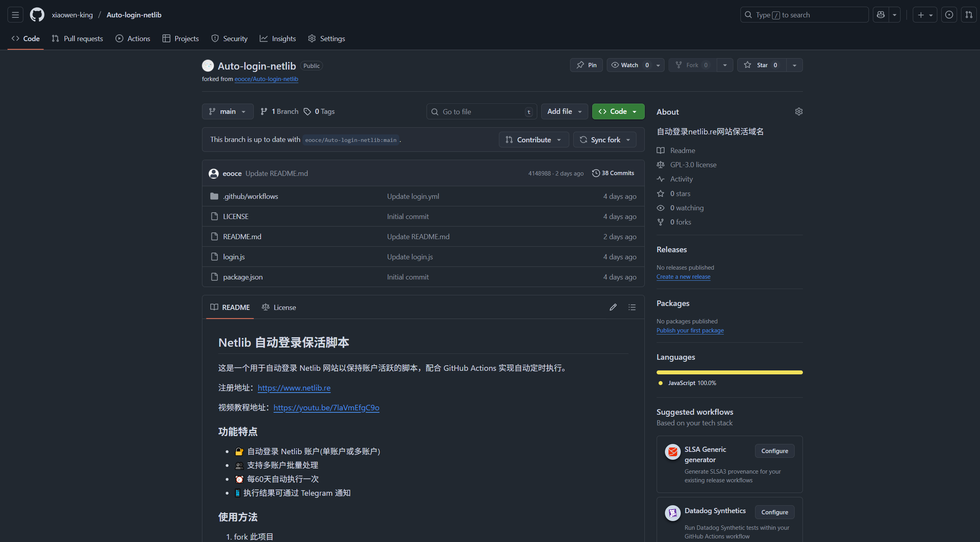Open the issues icon in header
Screen dimensions: 980x542
[949, 15]
